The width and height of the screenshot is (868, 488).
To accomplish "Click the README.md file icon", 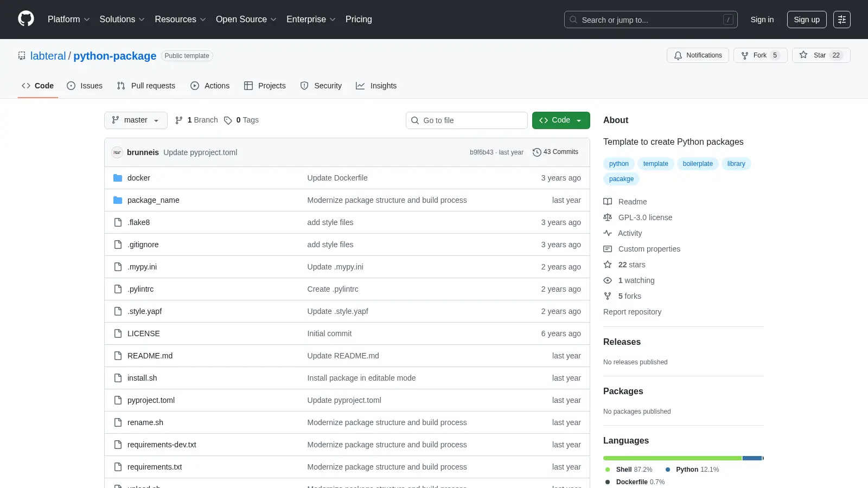I will click(x=118, y=356).
